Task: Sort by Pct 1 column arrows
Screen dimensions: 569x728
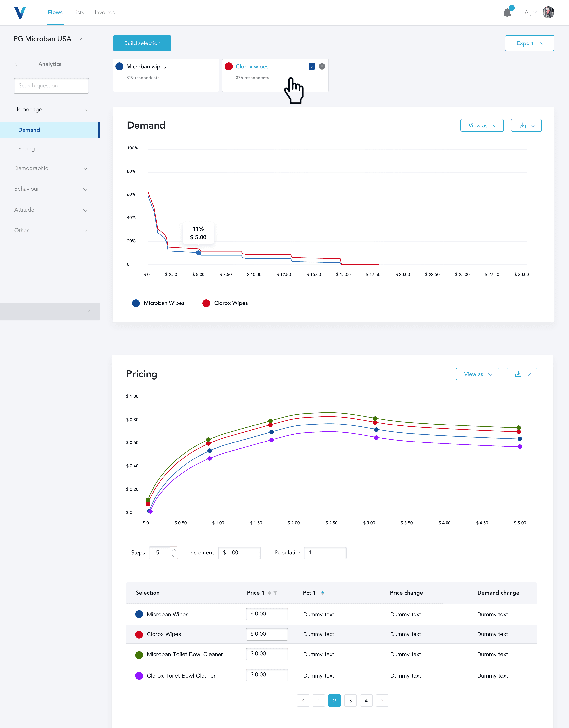Action: tap(322, 593)
